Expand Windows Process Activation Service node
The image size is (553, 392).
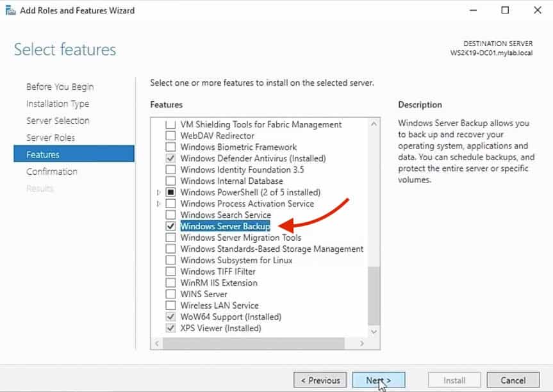click(159, 204)
